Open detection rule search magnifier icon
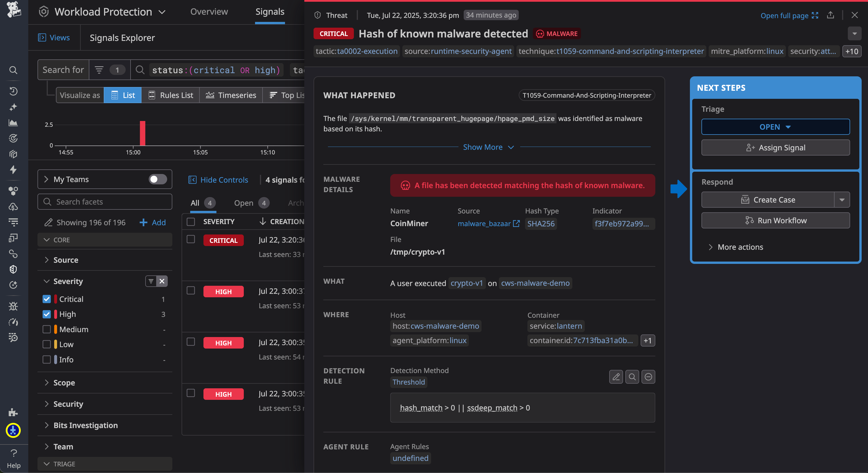 point(632,377)
